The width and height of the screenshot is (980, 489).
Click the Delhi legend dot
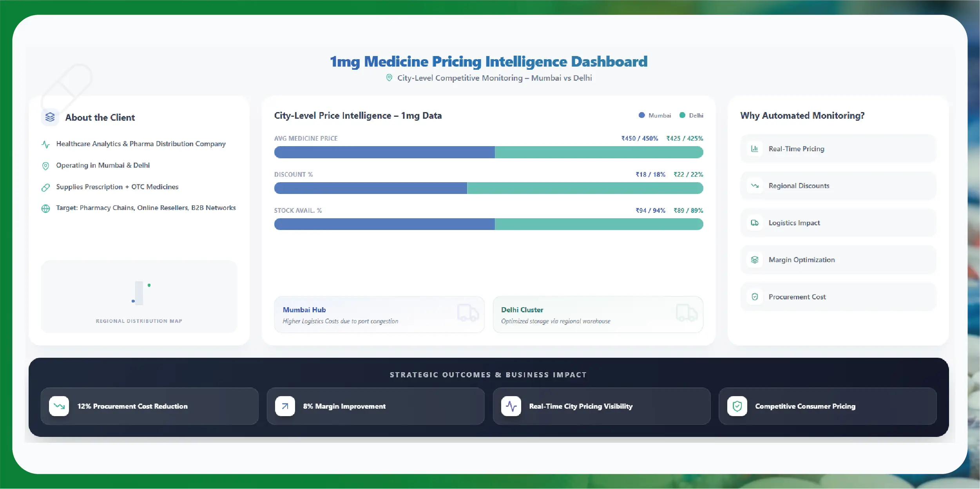(682, 115)
